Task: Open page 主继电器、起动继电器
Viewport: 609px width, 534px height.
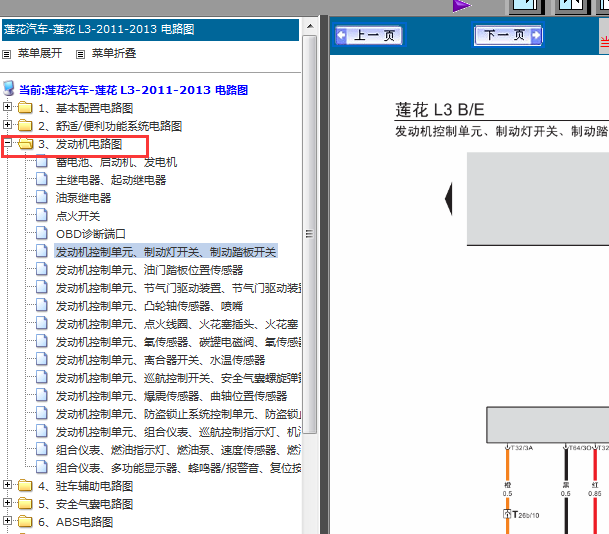Action: pyautogui.click(x=111, y=180)
